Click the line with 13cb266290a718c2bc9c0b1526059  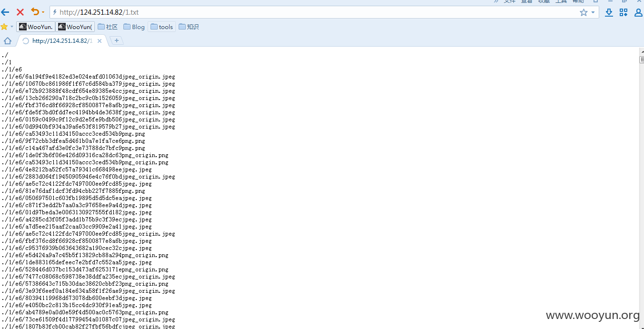coord(88,98)
